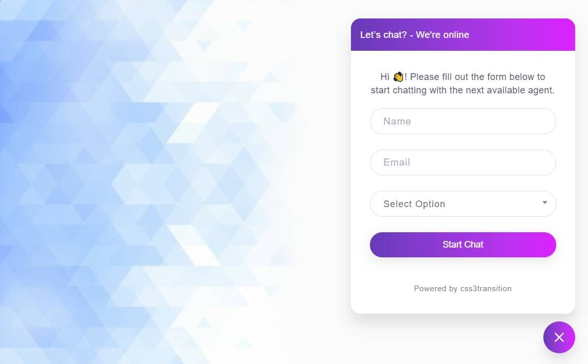
Task: Click the "Select Option" placeholder text
Action: (414, 204)
